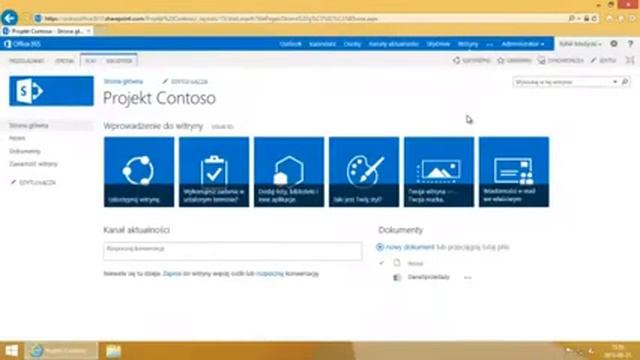The height and width of the screenshot is (360, 640).
Task: Click the DaneSprzedazy file type icon
Action: (397, 278)
